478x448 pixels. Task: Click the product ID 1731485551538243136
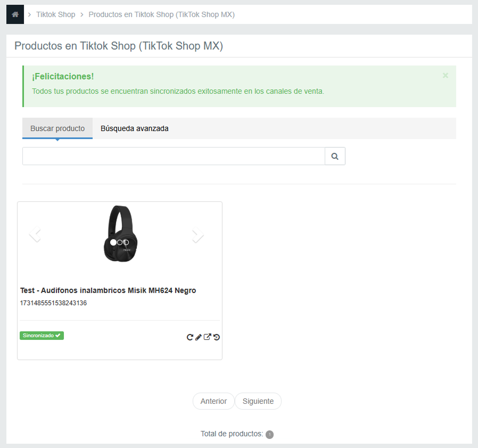(53, 303)
